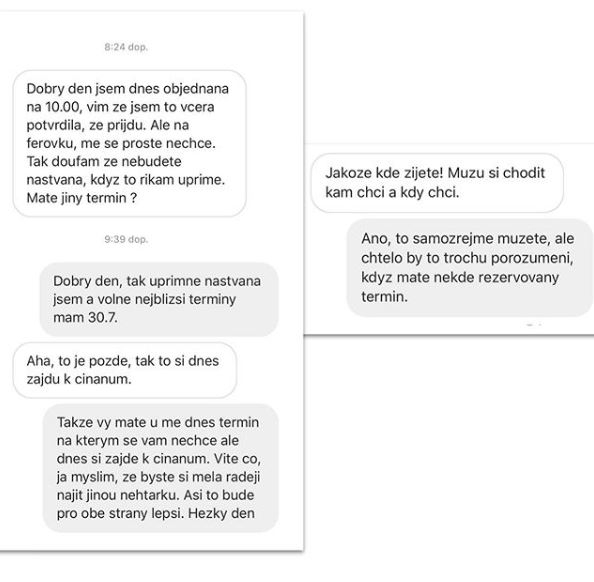This screenshot has height=582, width=594.
Task: Click the words 'najit jinou nehtarku'
Action: 117,496
